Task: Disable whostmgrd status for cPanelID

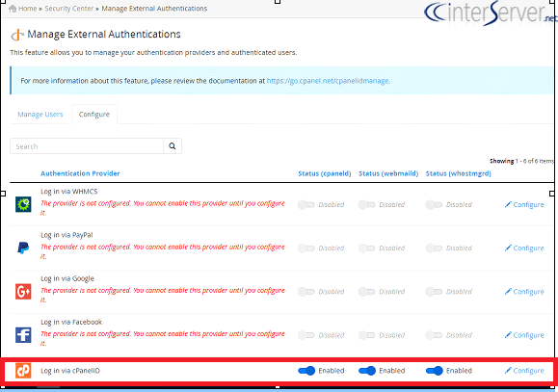Action: point(434,371)
